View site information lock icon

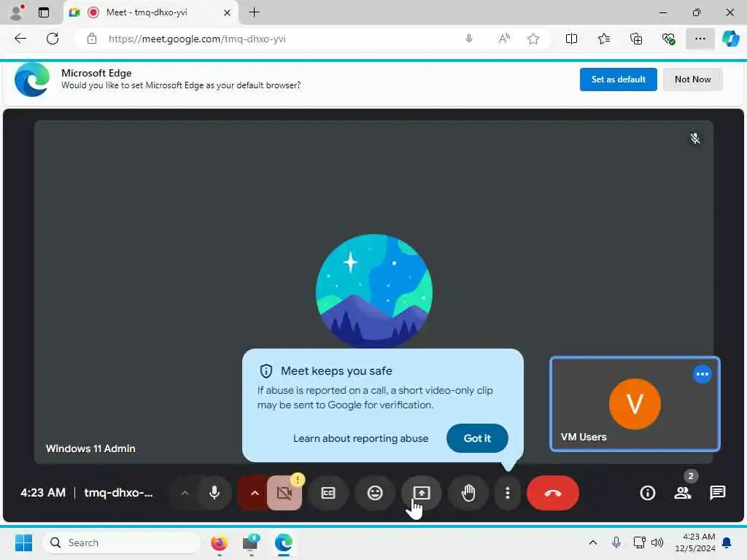point(92,39)
